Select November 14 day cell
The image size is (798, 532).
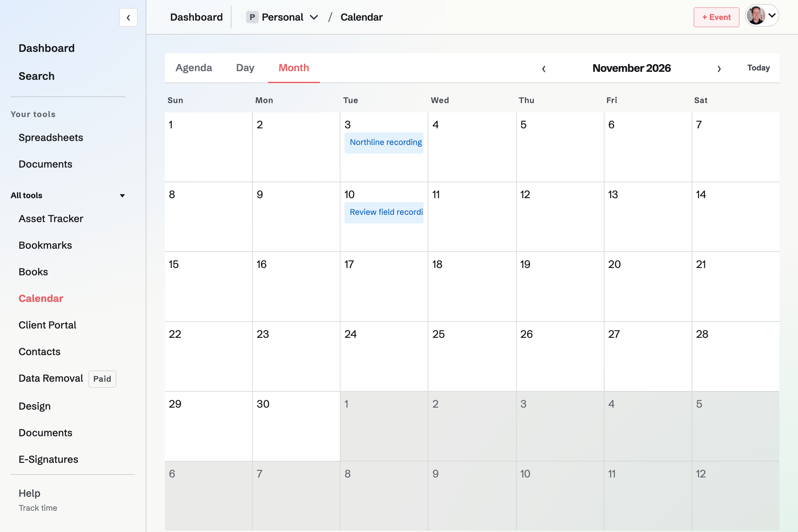[735, 216]
